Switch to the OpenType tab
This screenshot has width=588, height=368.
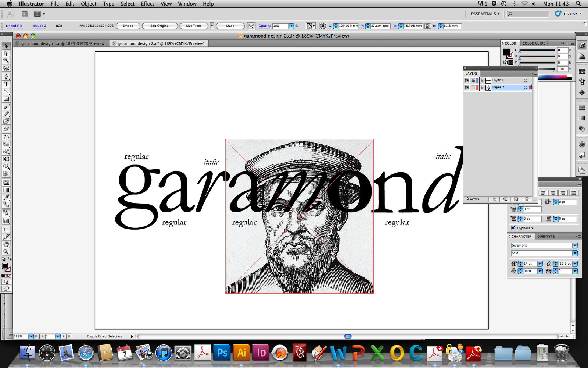pyautogui.click(x=546, y=236)
